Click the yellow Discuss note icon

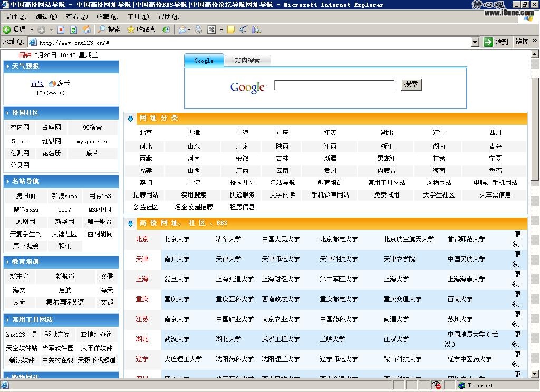pyautogui.click(x=231, y=30)
